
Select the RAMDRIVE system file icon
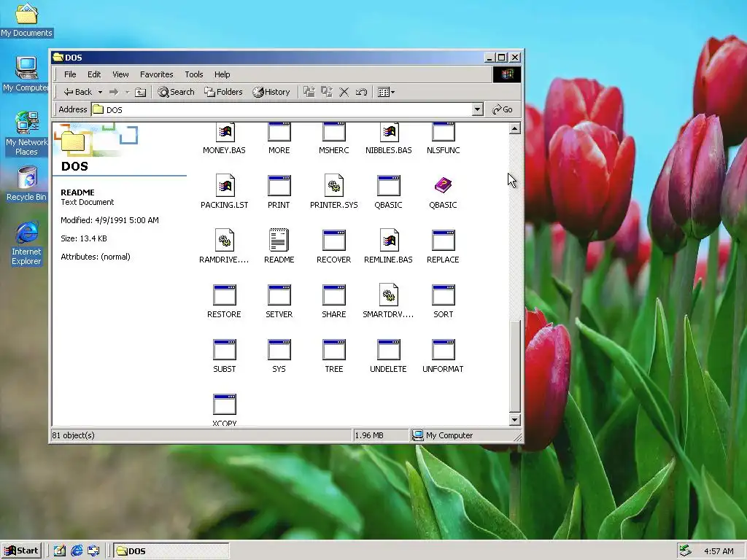click(x=225, y=241)
